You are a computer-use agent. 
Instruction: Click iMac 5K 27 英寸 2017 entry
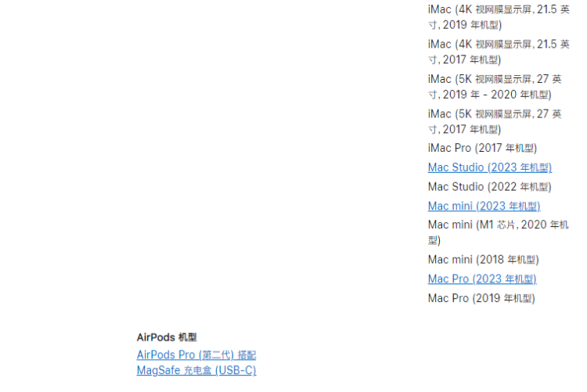(x=495, y=122)
